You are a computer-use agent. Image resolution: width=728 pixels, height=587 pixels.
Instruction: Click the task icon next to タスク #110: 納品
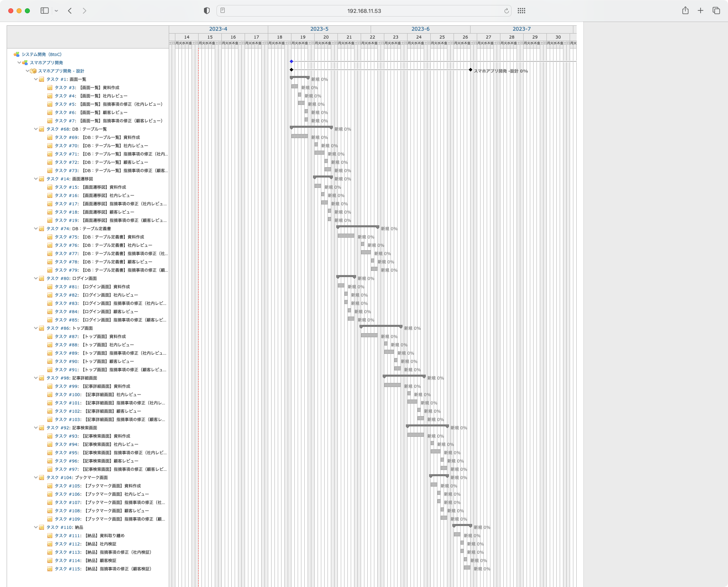41,527
